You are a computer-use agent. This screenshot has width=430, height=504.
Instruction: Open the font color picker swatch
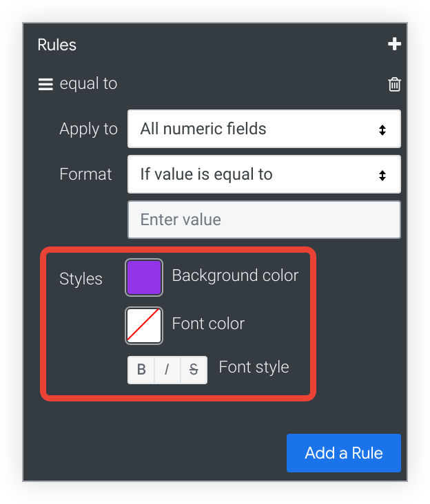144,325
